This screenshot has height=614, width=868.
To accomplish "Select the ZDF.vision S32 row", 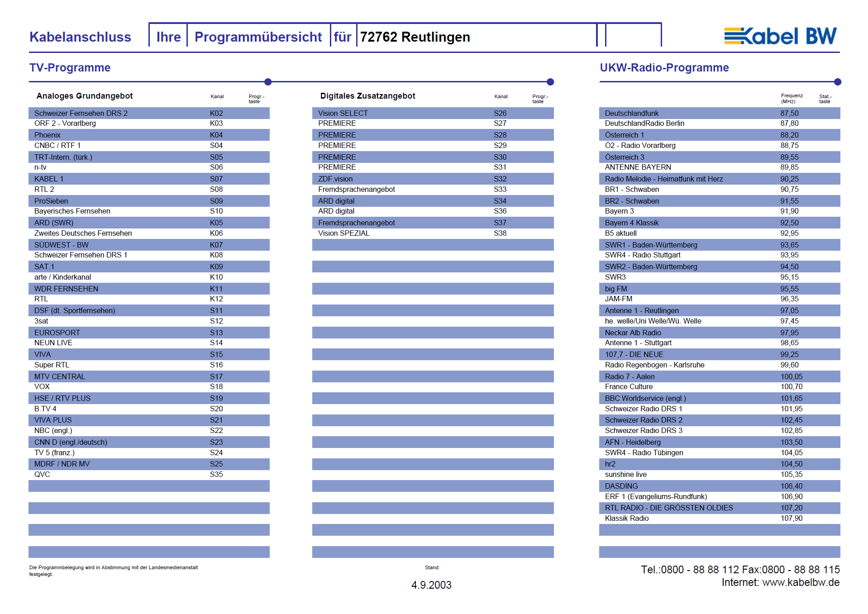I will point(433,179).
